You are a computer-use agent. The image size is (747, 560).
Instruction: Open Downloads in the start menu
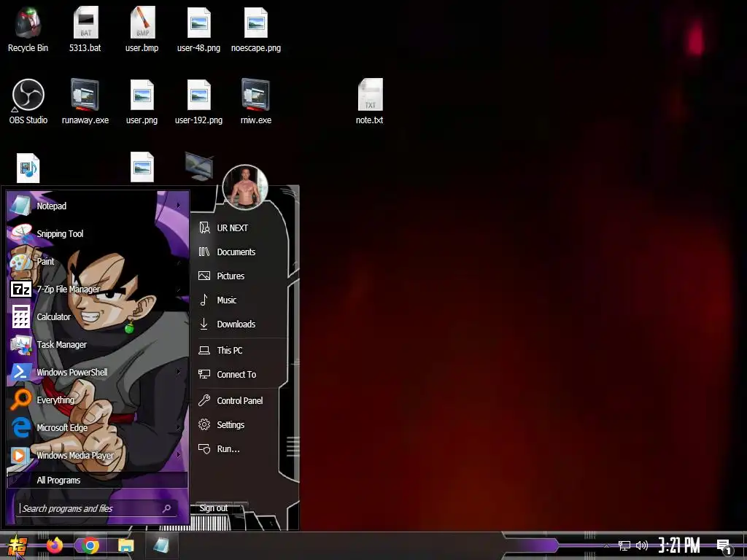pyautogui.click(x=241, y=324)
